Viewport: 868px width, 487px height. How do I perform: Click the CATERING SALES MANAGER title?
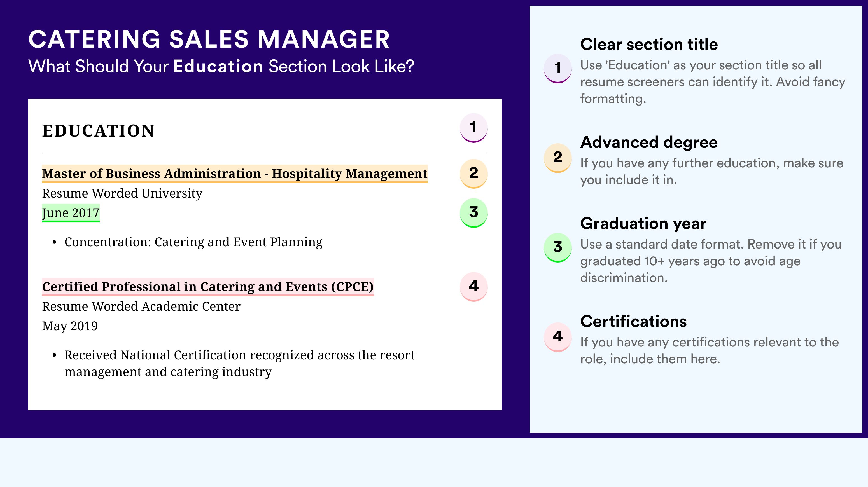[209, 39]
